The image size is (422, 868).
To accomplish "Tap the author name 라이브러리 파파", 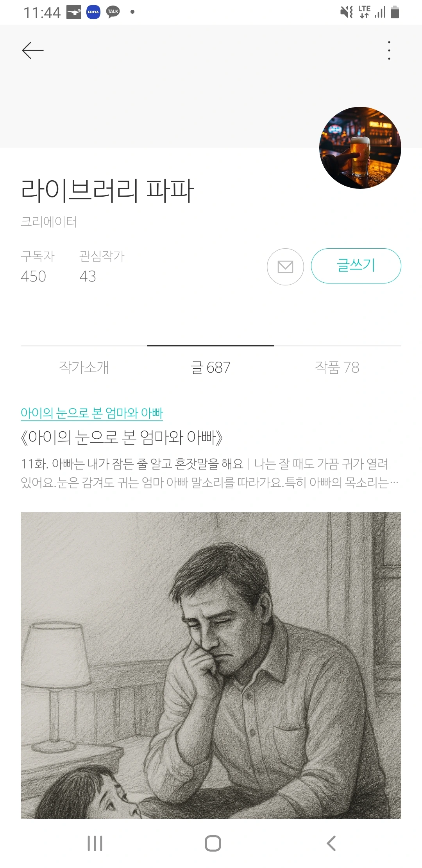I will (x=107, y=191).
